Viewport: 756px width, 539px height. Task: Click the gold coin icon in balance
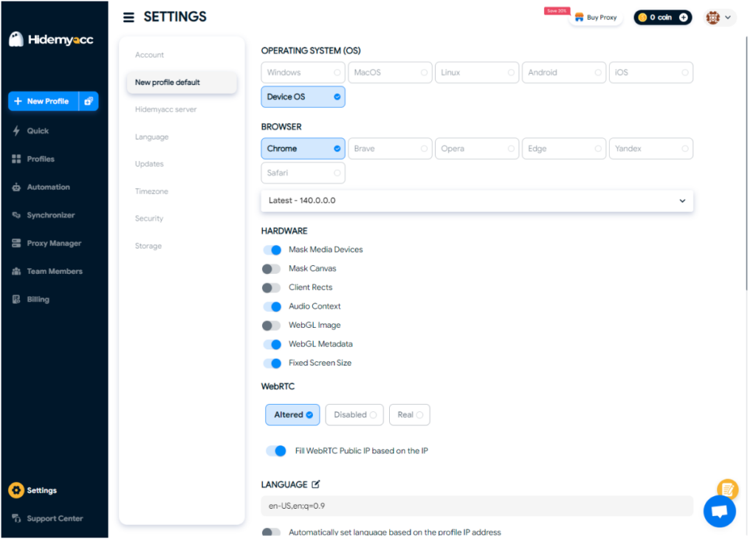[x=643, y=18]
